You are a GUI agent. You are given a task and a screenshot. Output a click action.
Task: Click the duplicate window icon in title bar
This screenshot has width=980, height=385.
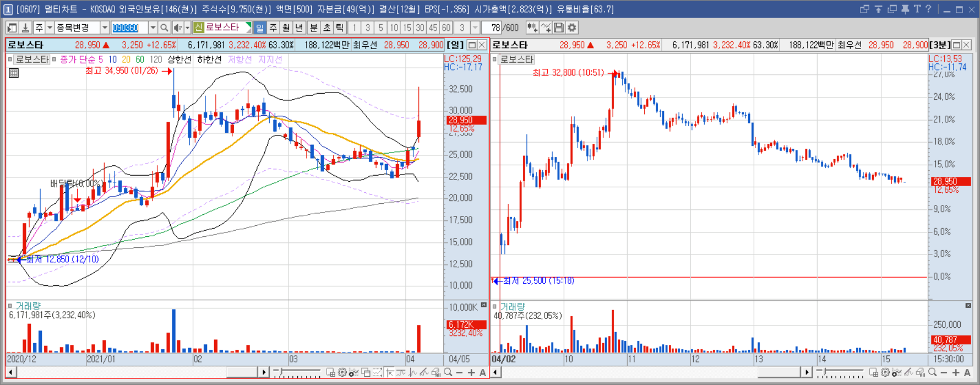click(892, 9)
